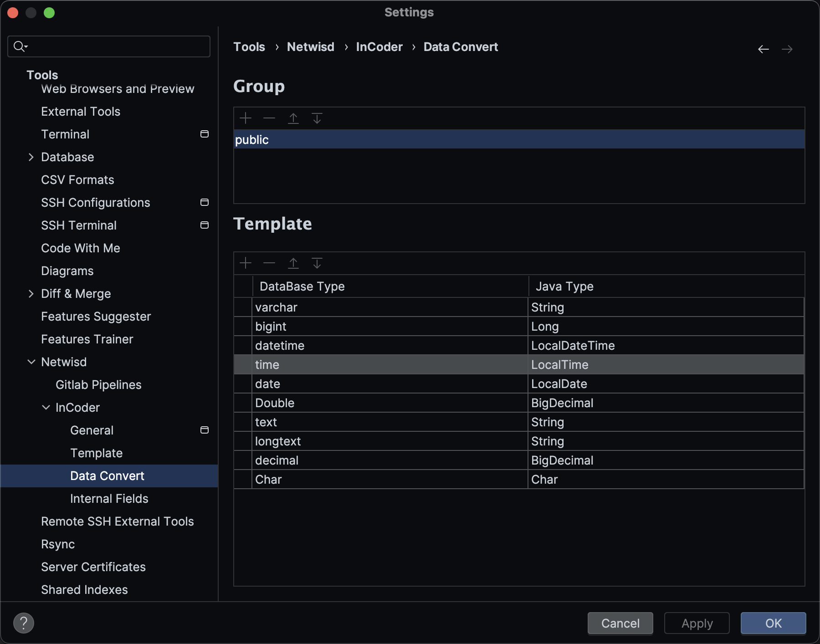820x644 pixels.
Task: Collapse the InCoder tree node
Action: 46,408
